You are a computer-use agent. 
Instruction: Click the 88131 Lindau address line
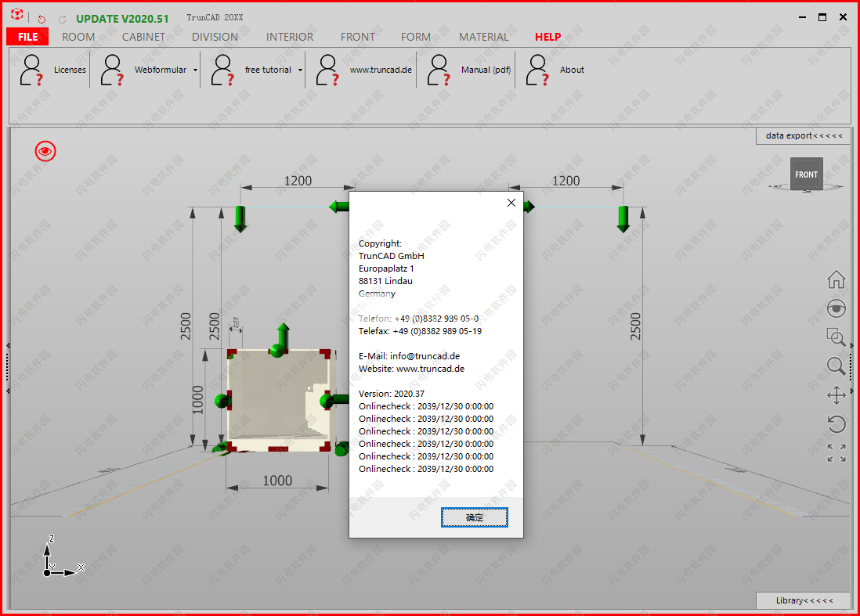click(385, 281)
